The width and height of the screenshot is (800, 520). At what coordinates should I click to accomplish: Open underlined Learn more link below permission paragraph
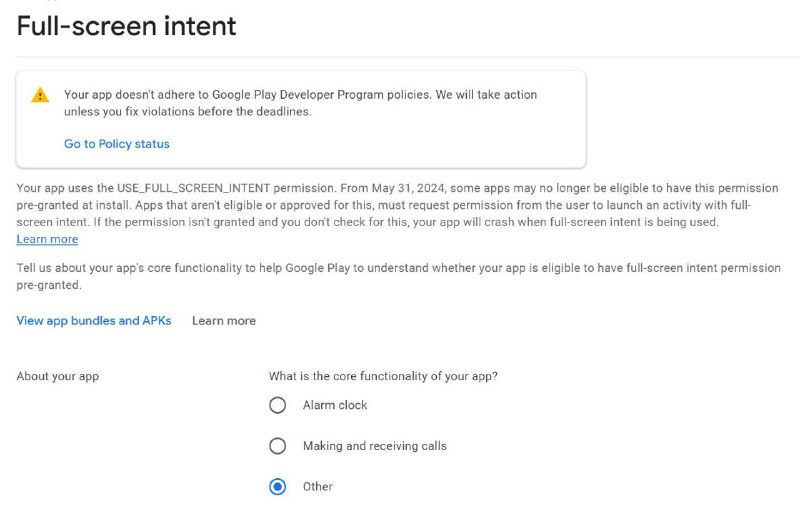47,239
